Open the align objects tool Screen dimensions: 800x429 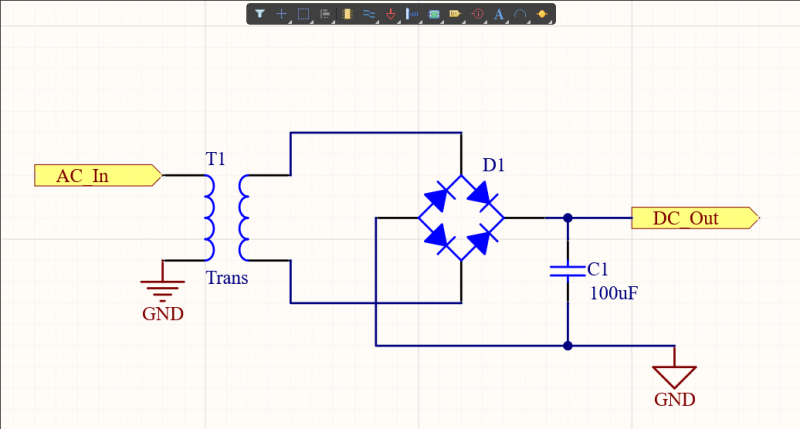(x=325, y=14)
